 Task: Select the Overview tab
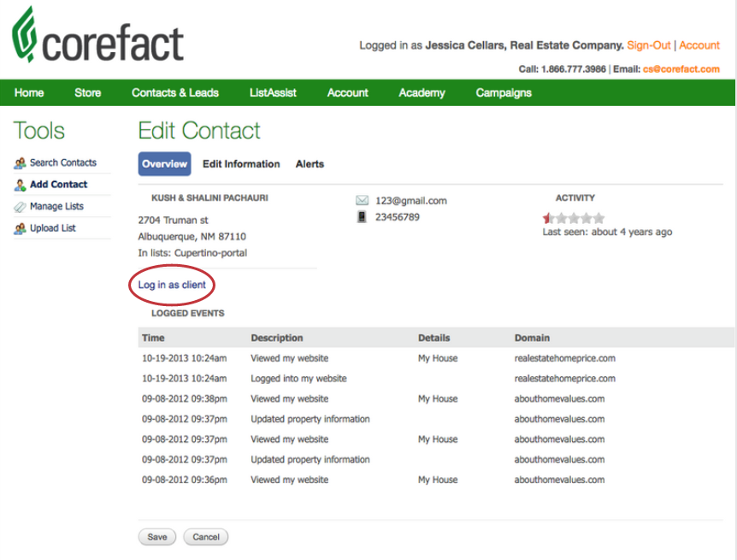coord(164,164)
